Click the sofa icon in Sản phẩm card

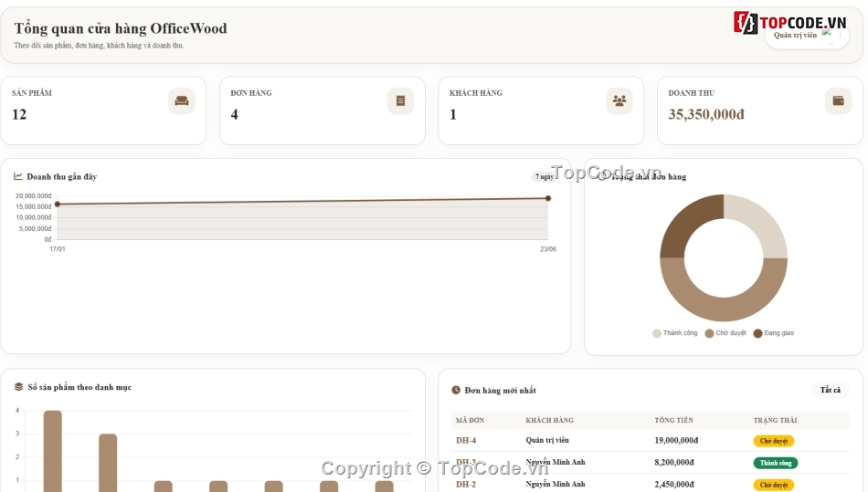tap(182, 100)
